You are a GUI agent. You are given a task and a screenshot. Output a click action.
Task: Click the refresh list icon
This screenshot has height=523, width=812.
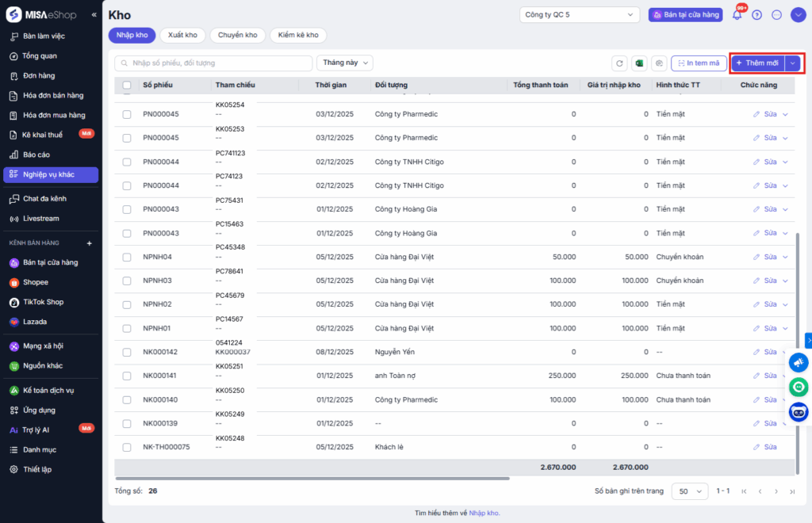point(619,63)
